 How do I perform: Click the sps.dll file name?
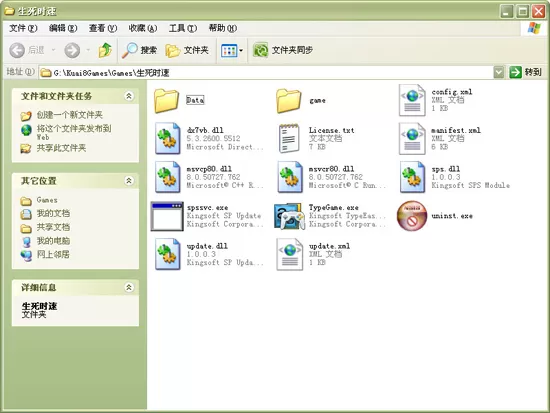pos(445,169)
